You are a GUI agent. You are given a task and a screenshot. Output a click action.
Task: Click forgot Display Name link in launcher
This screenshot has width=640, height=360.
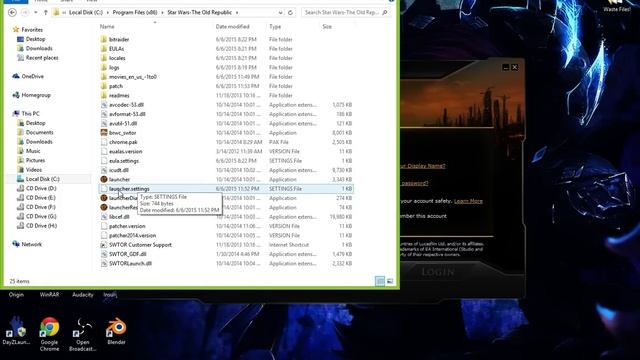423,166
